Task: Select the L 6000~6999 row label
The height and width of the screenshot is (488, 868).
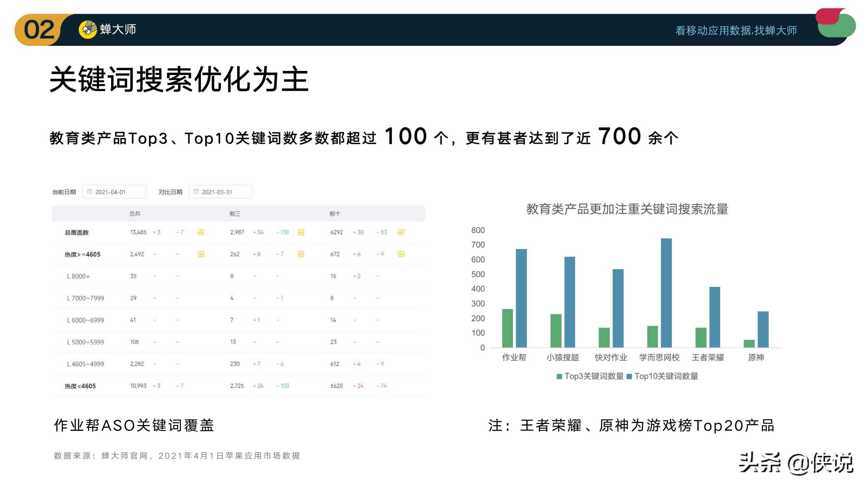Action: (86, 320)
